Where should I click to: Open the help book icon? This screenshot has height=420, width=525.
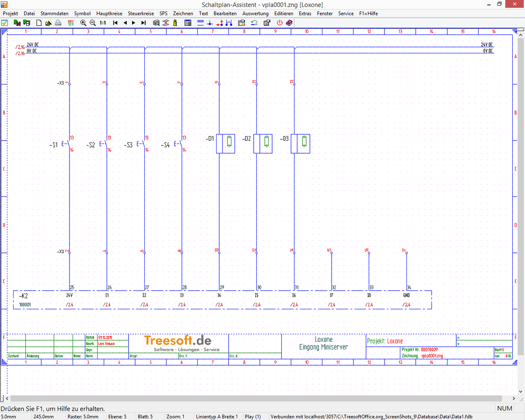pos(289,23)
